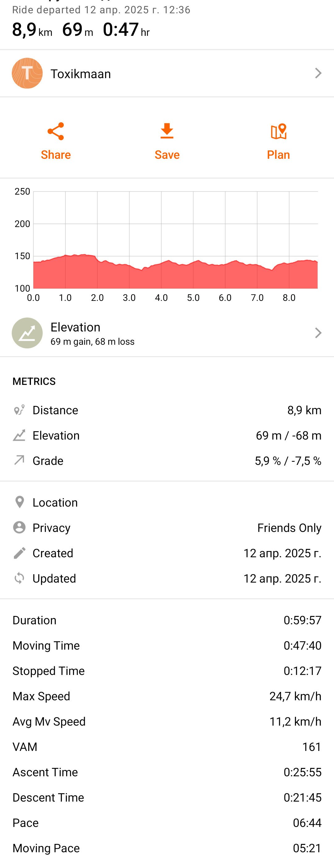
Task: Tap the Location row
Action: pos(167,502)
